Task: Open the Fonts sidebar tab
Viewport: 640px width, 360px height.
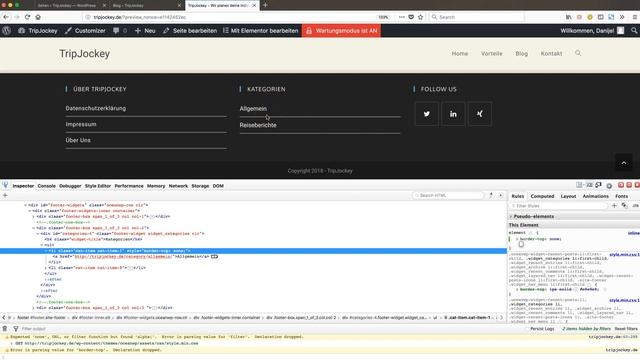Action: [622, 196]
